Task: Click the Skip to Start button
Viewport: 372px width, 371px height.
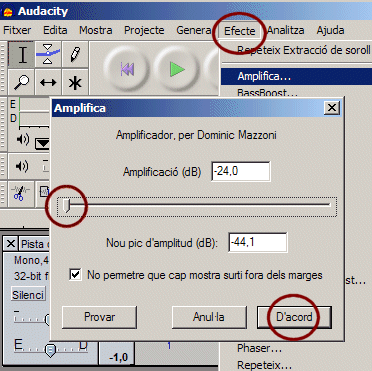Action: click(x=127, y=69)
